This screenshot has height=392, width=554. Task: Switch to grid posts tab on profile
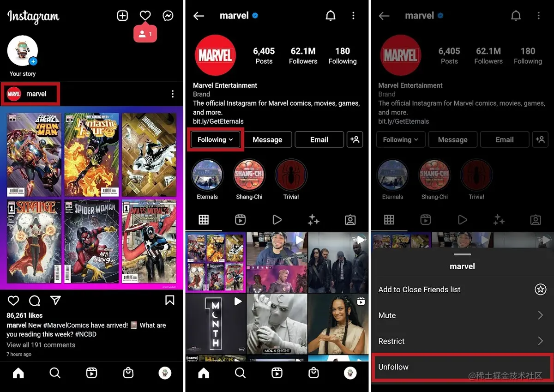tap(204, 220)
